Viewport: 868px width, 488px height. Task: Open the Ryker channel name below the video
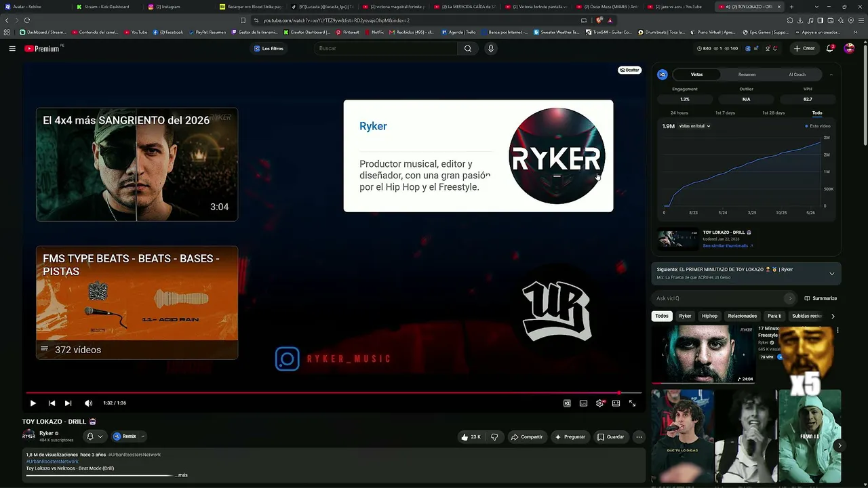(46, 433)
